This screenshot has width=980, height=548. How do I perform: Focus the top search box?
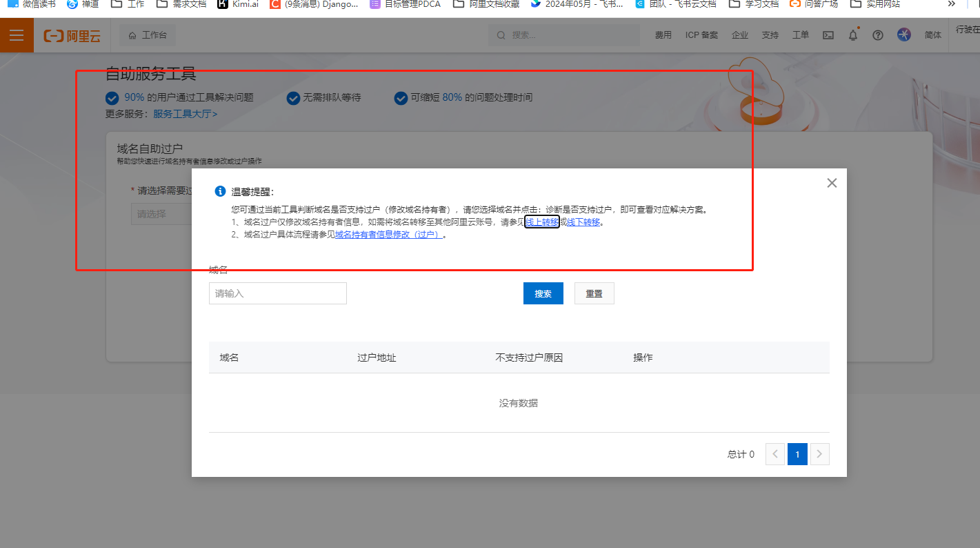coord(565,35)
